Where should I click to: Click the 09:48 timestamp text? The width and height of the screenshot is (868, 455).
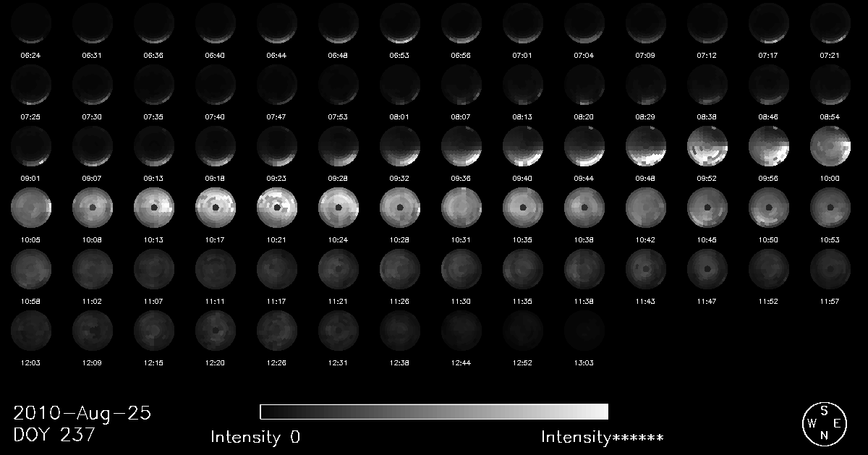tap(645, 178)
